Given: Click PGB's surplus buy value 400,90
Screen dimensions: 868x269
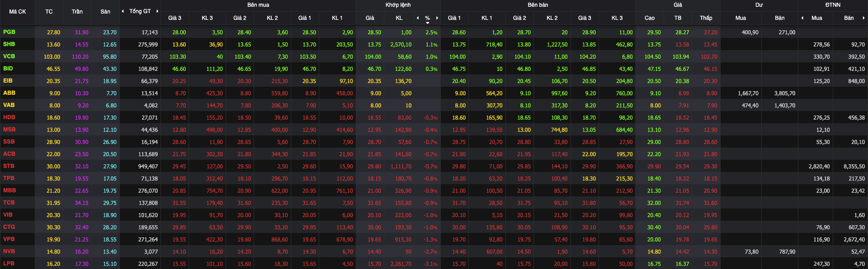Looking at the screenshot, I should pyautogui.click(x=750, y=32).
